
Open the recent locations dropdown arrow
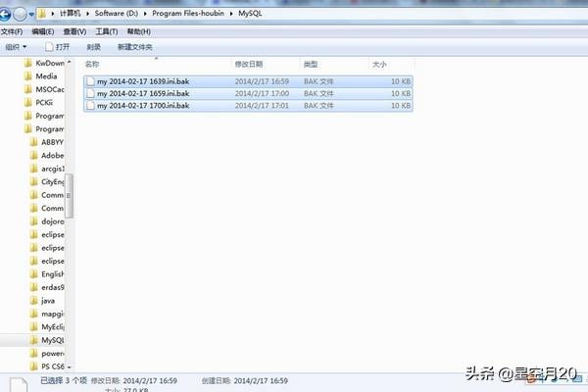tap(31, 15)
